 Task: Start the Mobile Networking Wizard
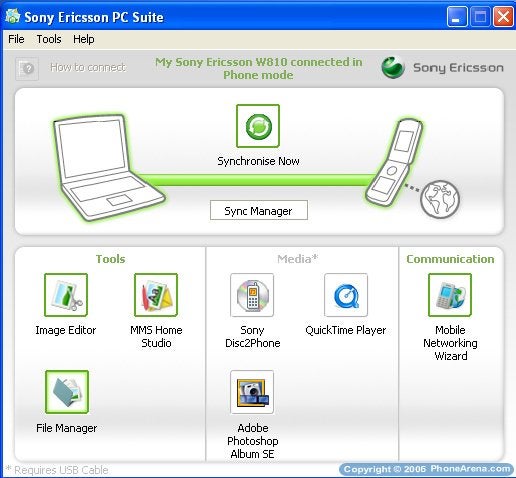click(x=450, y=295)
